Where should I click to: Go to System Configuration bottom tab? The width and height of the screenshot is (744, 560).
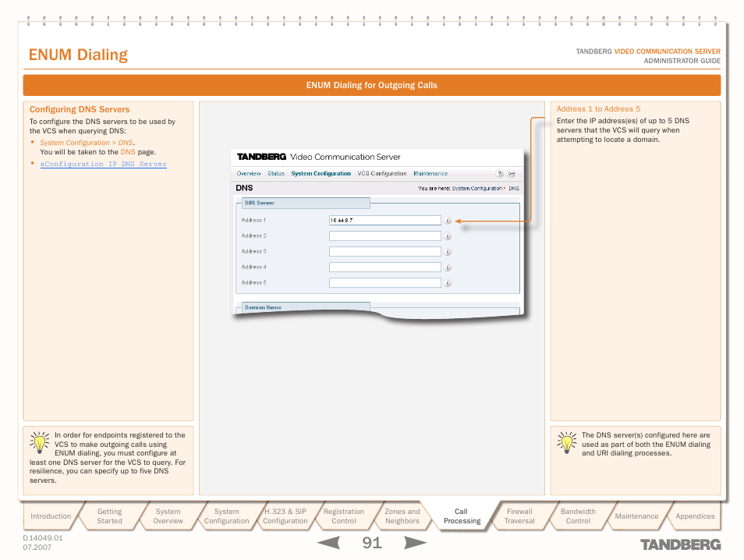tap(227, 516)
